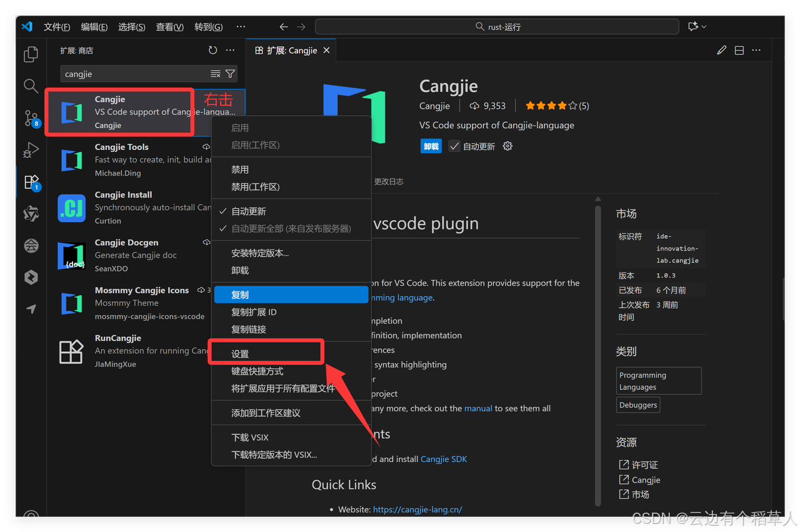
Task: Choose 下载 VSIX in the context menu
Action: pyautogui.click(x=291, y=438)
